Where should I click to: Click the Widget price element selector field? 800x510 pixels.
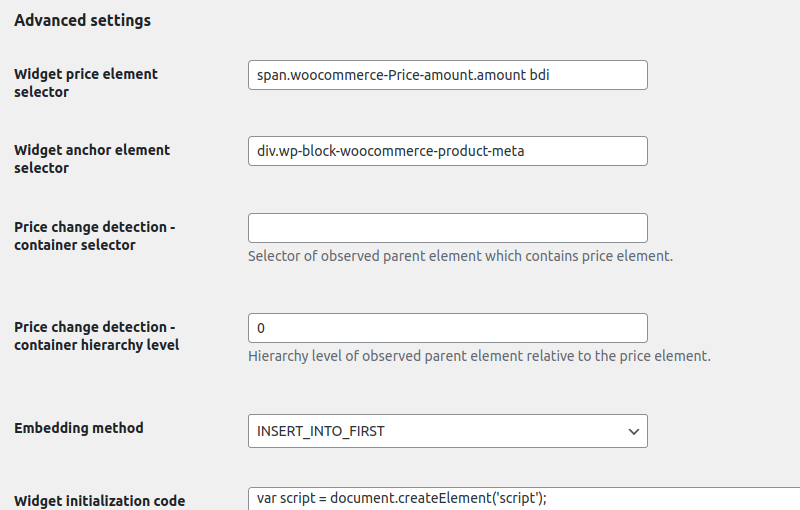click(x=447, y=75)
